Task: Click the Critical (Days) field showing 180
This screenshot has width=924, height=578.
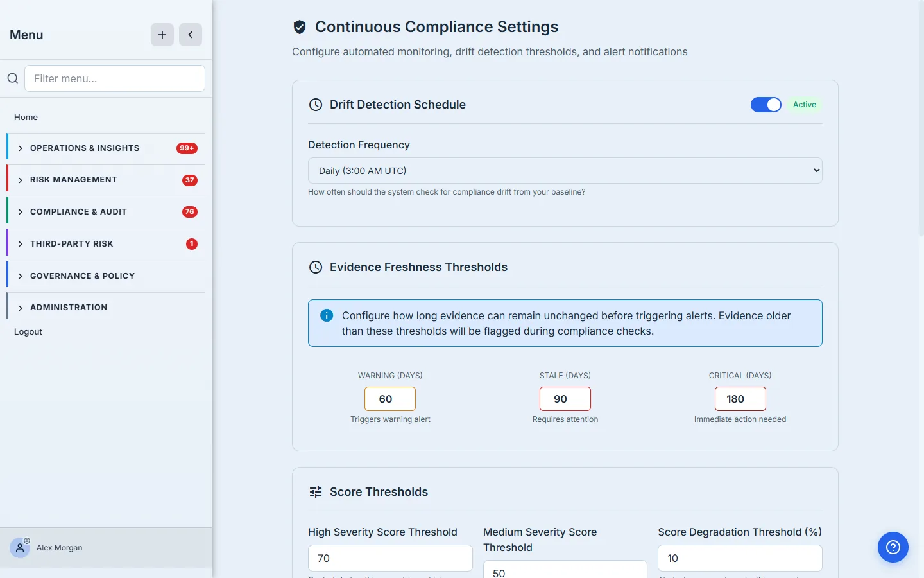Action: 740,399
